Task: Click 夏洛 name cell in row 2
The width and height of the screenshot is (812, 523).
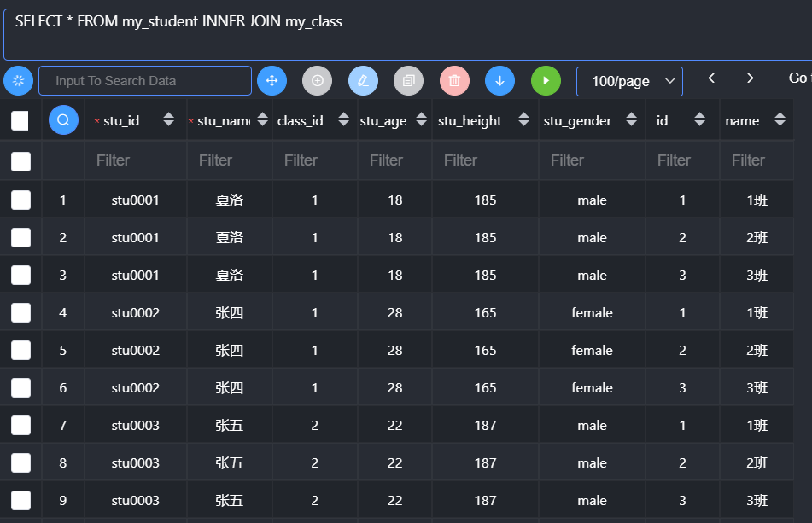Action: pos(230,237)
